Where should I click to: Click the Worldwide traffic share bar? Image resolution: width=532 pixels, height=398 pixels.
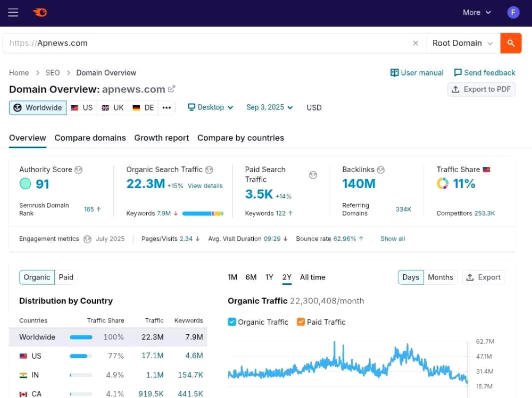coord(81,337)
